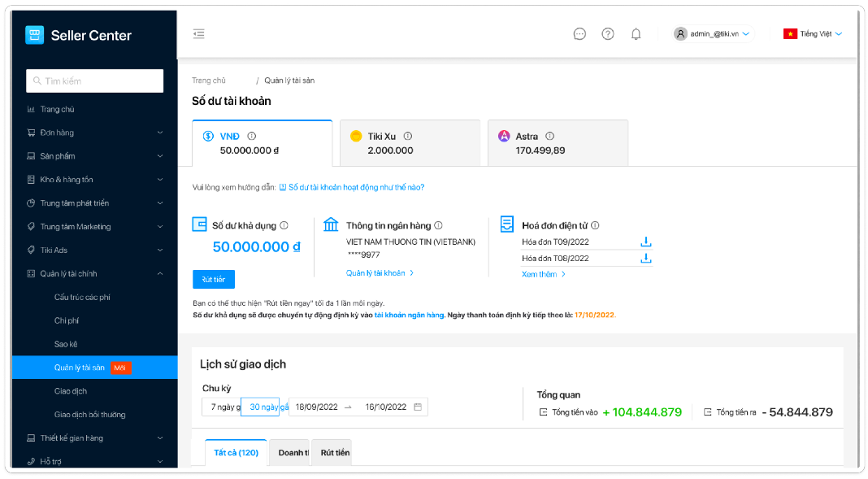This screenshot has width=868, height=479.
Task: Click the info icon next to Tiki Xu
Action: [x=408, y=136]
